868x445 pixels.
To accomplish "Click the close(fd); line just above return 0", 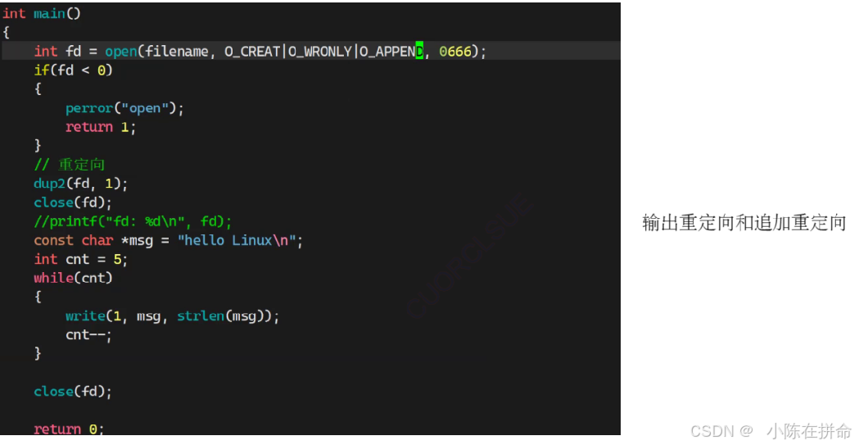I will click(x=73, y=392).
